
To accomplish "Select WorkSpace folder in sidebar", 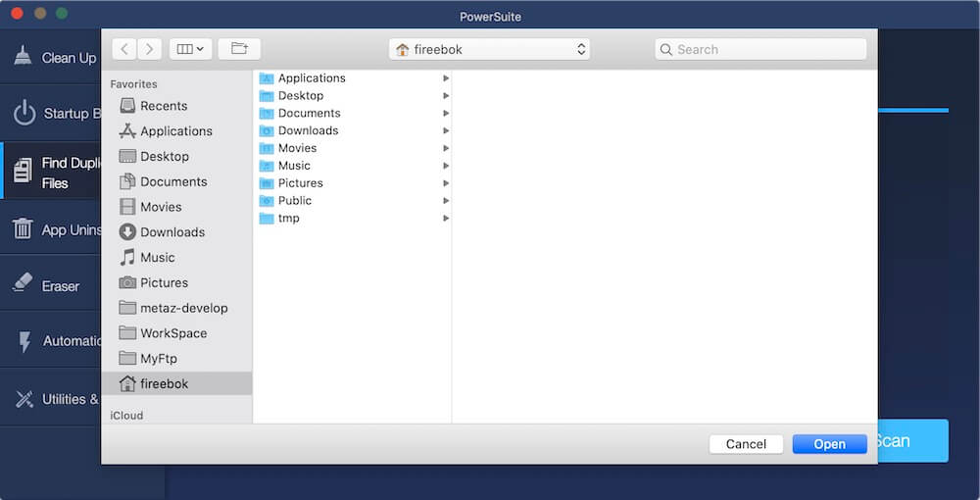I will click(x=176, y=333).
